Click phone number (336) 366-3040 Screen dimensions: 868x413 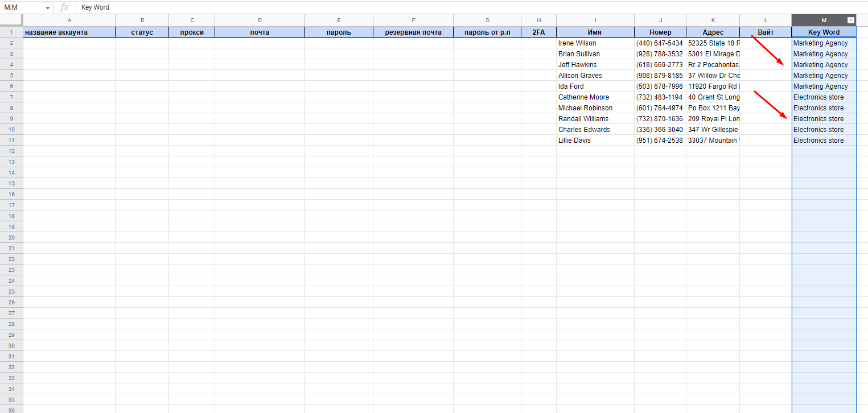[660, 130]
